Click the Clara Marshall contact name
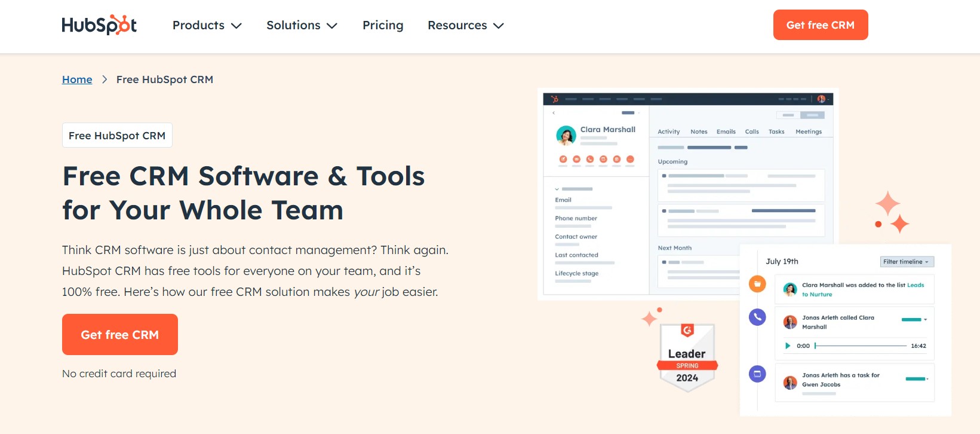The width and height of the screenshot is (980, 434). click(608, 129)
